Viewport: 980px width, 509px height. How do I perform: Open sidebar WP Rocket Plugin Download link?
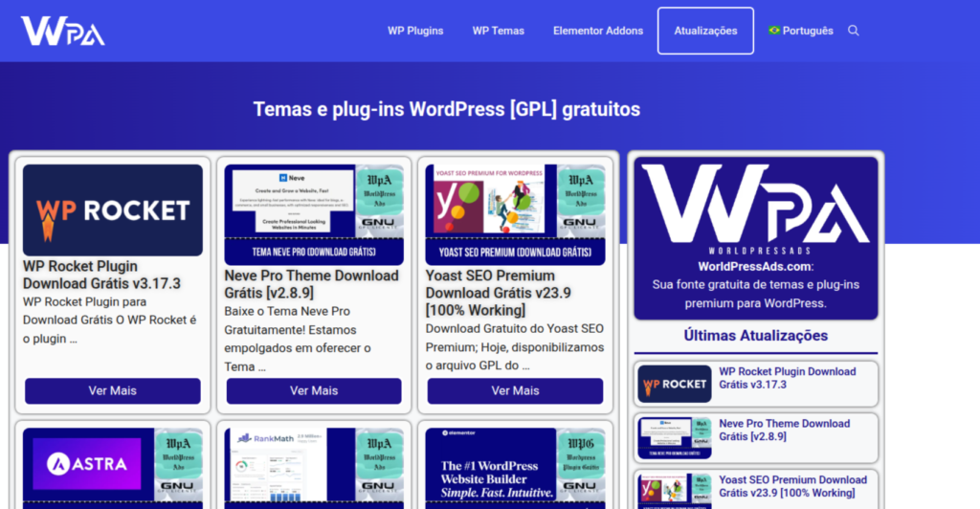[788, 378]
